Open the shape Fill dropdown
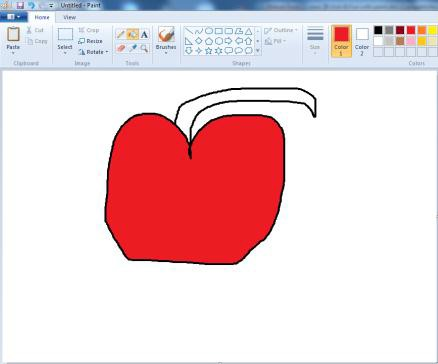 pos(275,41)
